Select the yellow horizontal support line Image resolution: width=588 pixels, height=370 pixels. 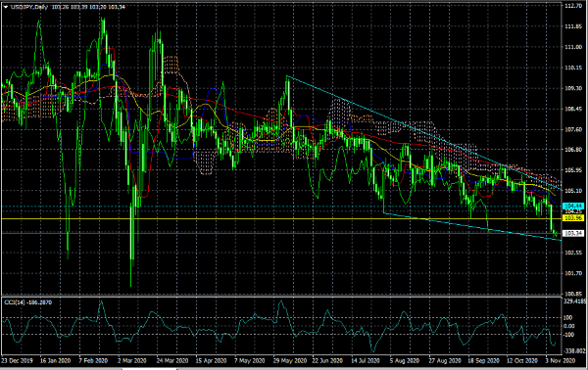coord(281,218)
